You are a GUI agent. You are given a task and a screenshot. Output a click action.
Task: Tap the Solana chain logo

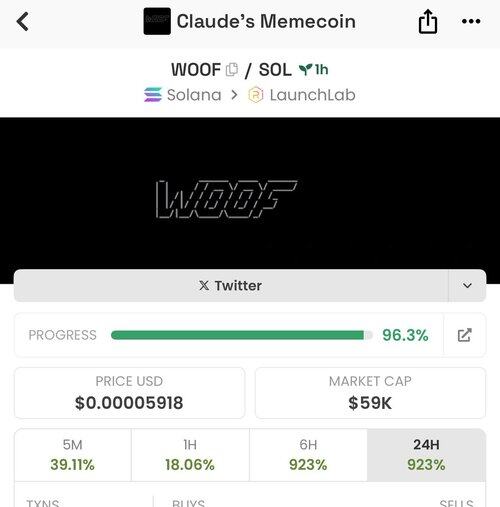(x=153, y=95)
